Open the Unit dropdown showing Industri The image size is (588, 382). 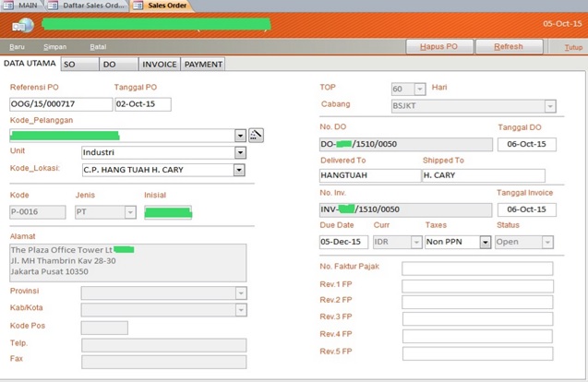point(240,152)
